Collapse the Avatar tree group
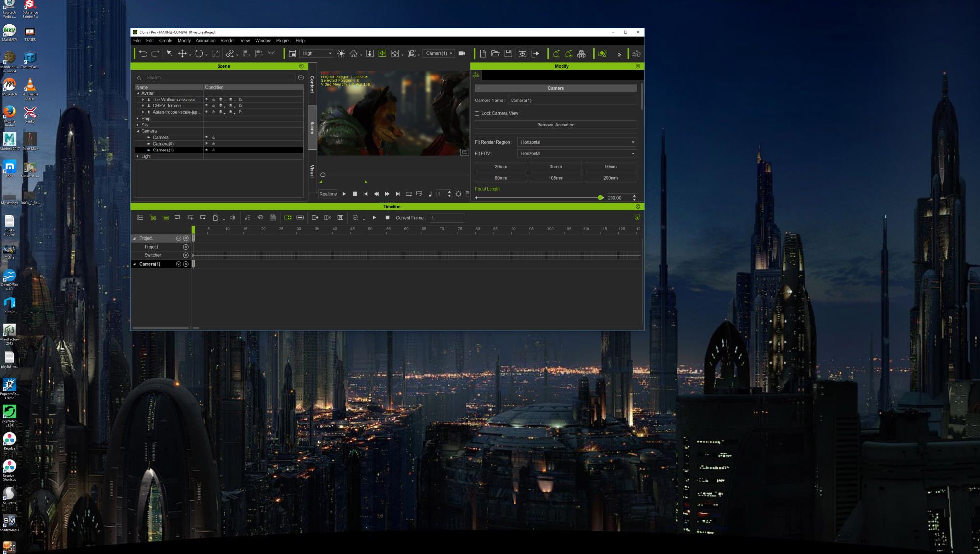This screenshot has width=980, height=554. pyautogui.click(x=138, y=93)
